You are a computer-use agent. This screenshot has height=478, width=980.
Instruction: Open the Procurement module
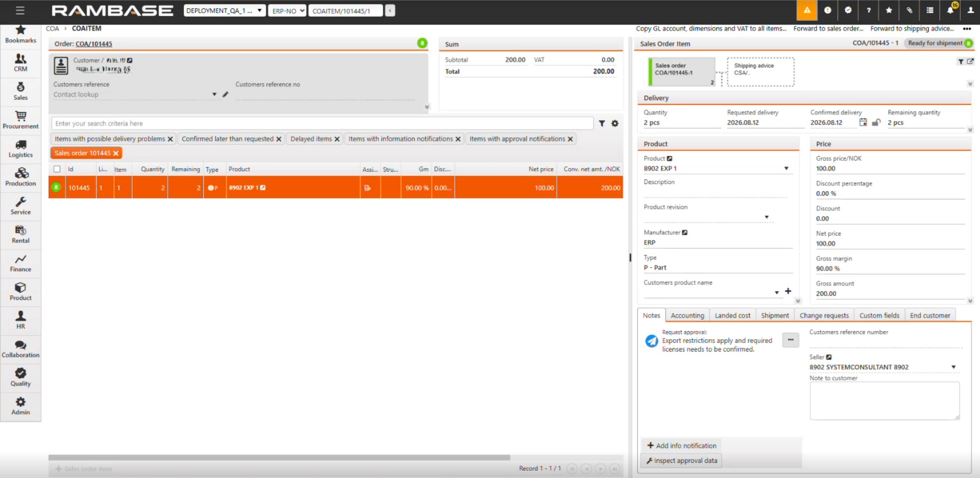(21, 120)
